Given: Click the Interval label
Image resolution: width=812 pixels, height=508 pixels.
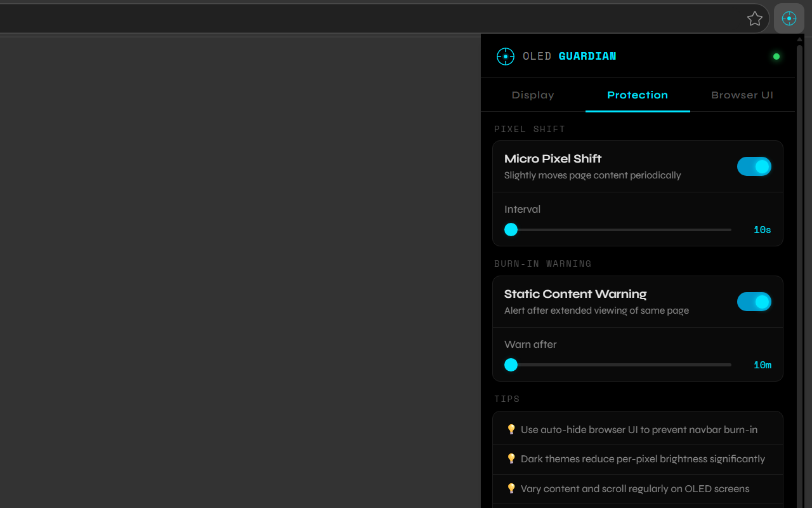Looking at the screenshot, I should (522, 210).
